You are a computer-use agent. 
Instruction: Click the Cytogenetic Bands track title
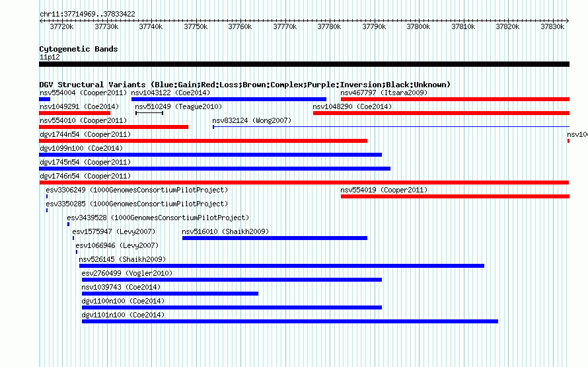tap(79, 49)
